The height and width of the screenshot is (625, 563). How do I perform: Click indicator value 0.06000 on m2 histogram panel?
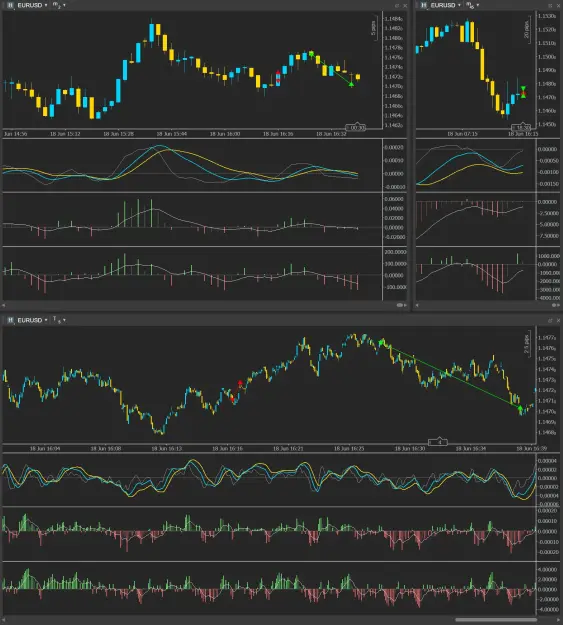pyautogui.click(x=394, y=199)
